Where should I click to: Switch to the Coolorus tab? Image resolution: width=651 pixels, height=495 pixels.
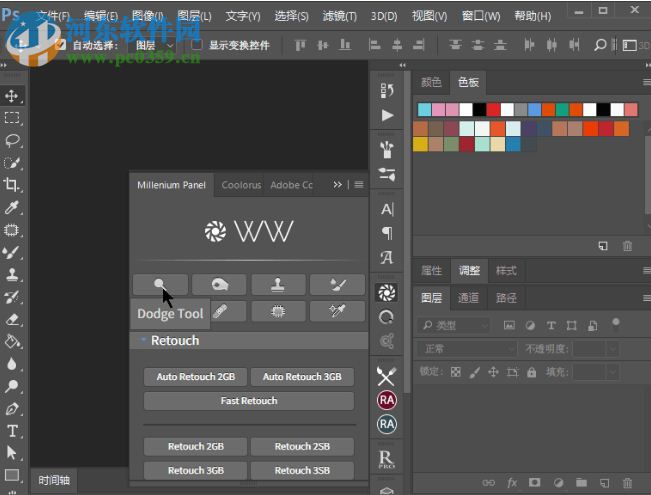241,185
